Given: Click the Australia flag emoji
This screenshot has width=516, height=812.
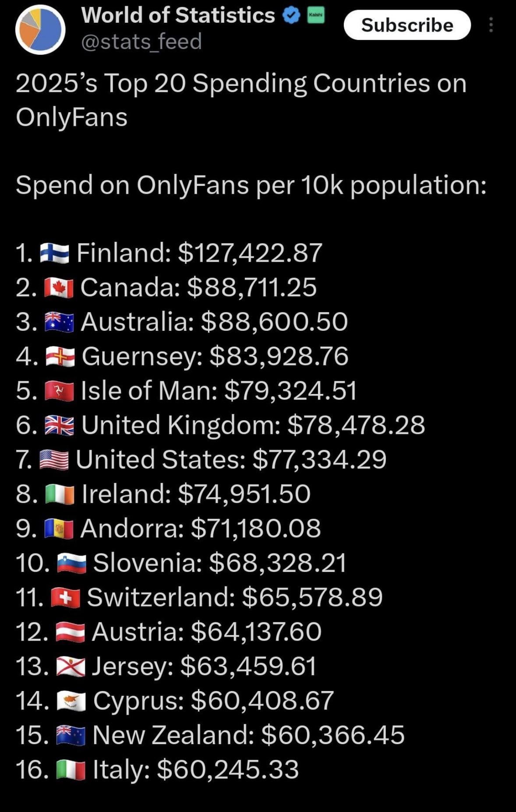Looking at the screenshot, I should click(x=59, y=322).
